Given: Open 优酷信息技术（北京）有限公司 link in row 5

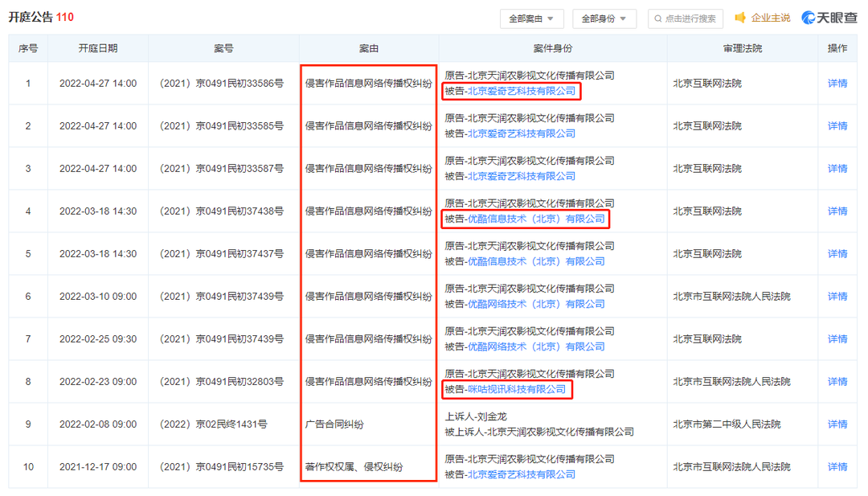Looking at the screenshot, I should (x=536, y=261).
